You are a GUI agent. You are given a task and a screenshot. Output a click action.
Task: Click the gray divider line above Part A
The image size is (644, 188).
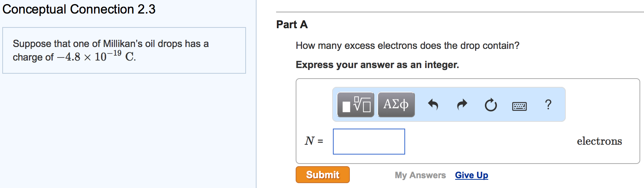pos(460,12)
